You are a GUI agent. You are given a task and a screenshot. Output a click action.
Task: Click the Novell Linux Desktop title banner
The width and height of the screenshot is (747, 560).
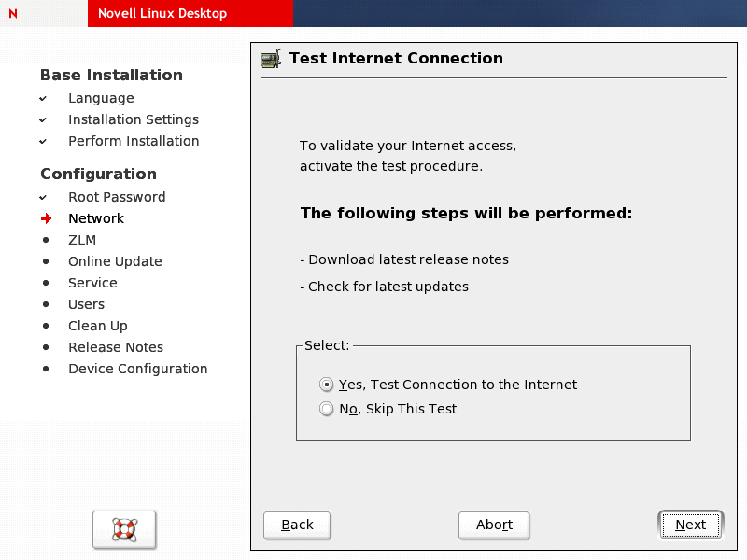coord(162,13)
